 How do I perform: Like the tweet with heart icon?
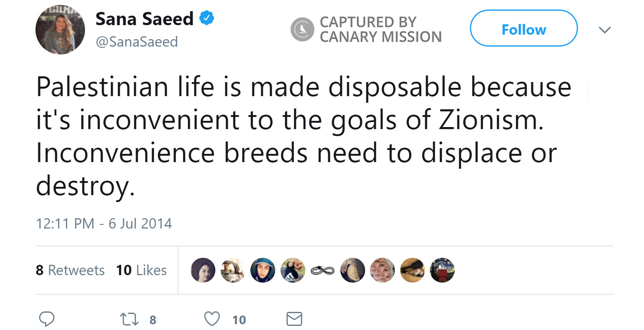212,319
